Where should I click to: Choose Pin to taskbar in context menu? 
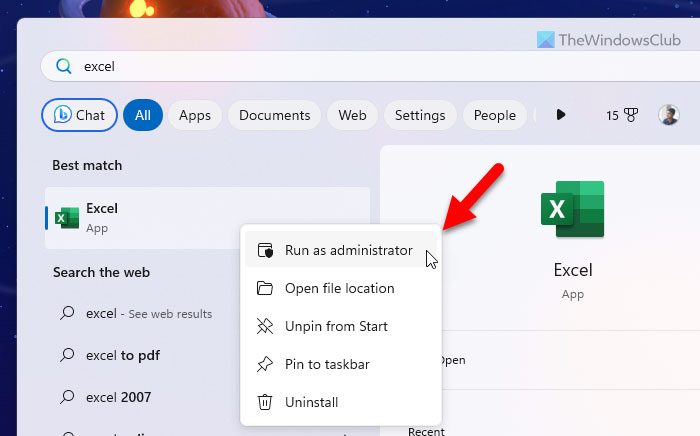341,364
